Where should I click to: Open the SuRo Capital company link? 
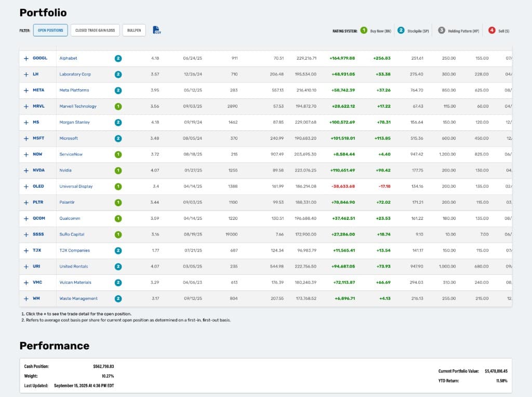(72, 234)
